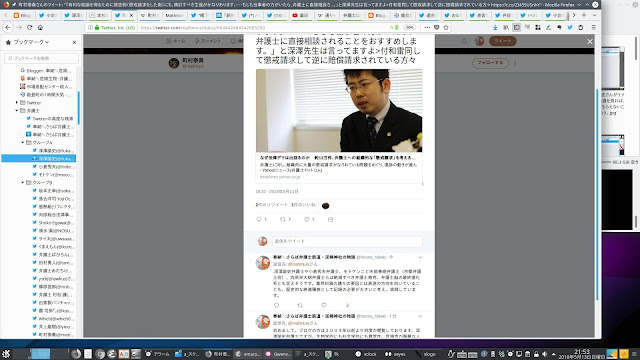The height and width of the screenshot is (360, 640).
Task: Like the first reply heart icon
Action: (324, 305)
